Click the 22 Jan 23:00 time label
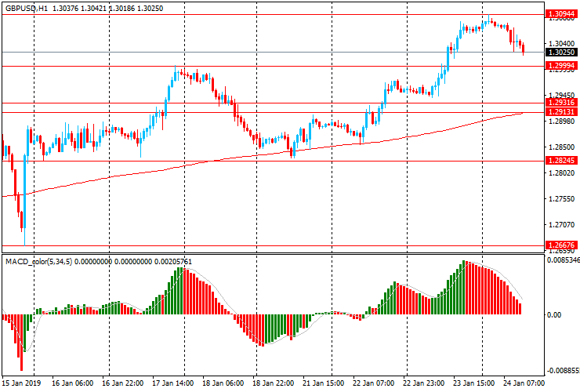 [x=424, y=383]
